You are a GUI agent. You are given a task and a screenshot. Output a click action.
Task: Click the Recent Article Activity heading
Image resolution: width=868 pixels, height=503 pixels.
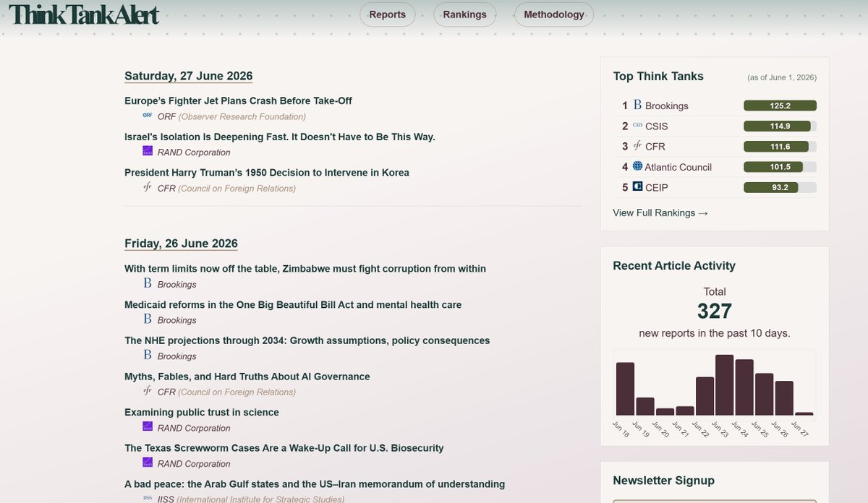click(x=674, y=266)
